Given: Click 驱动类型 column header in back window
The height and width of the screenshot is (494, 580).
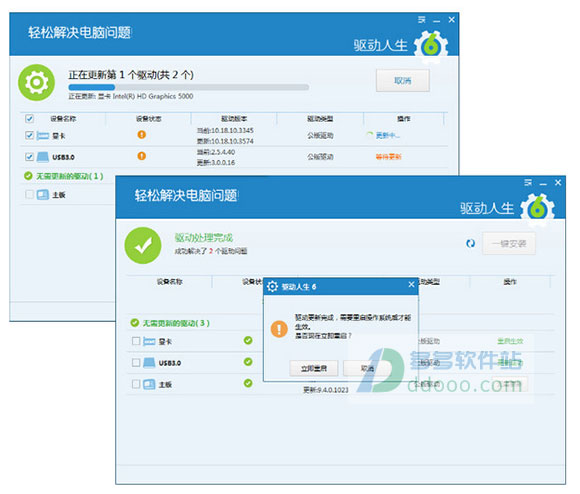Looking at the screenshot, I should pos(320,119).
